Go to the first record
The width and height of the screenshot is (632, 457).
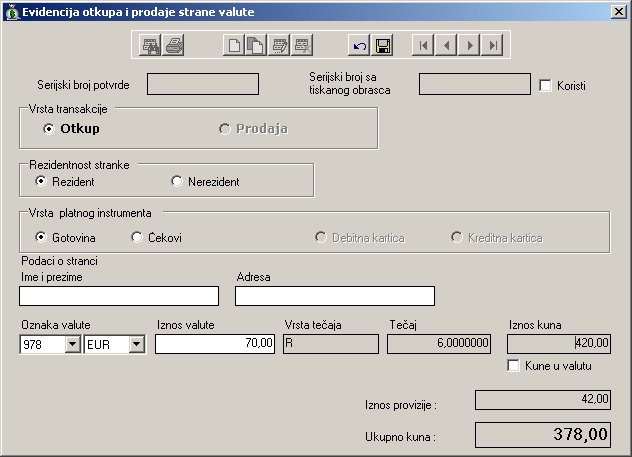[424, 45]
